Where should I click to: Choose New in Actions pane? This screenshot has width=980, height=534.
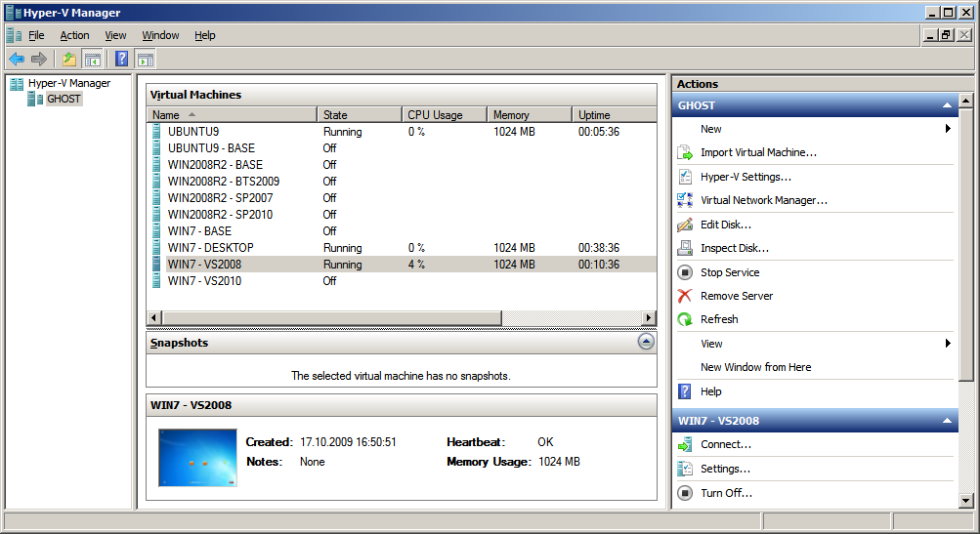point(710,129)
